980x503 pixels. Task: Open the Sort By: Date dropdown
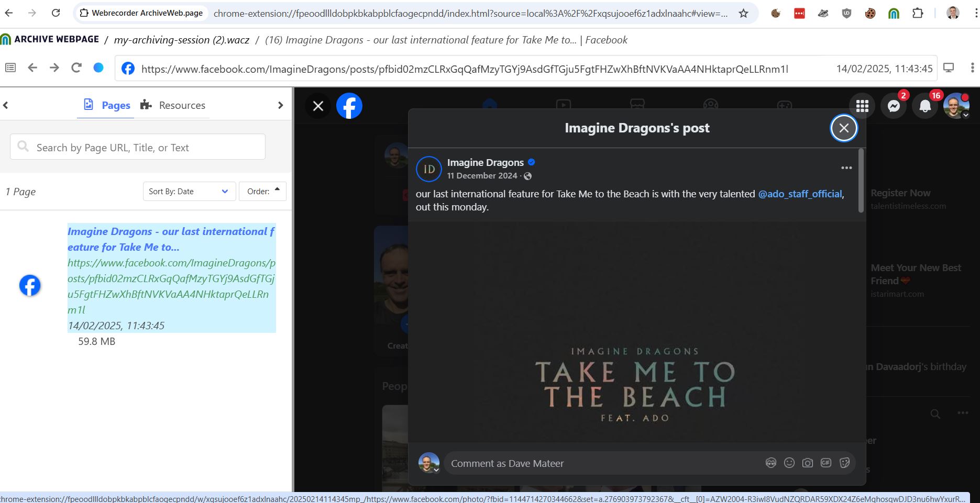[189, 192]
